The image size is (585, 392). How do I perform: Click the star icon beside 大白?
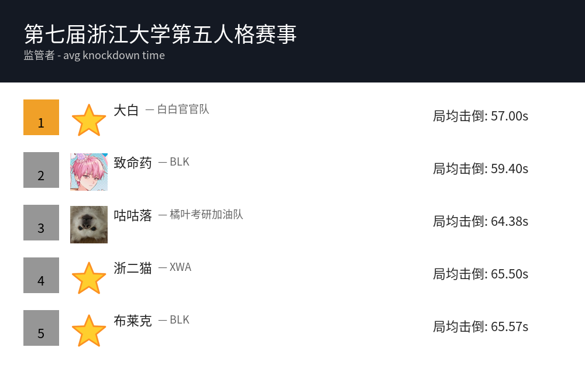[x=89, y=119]
